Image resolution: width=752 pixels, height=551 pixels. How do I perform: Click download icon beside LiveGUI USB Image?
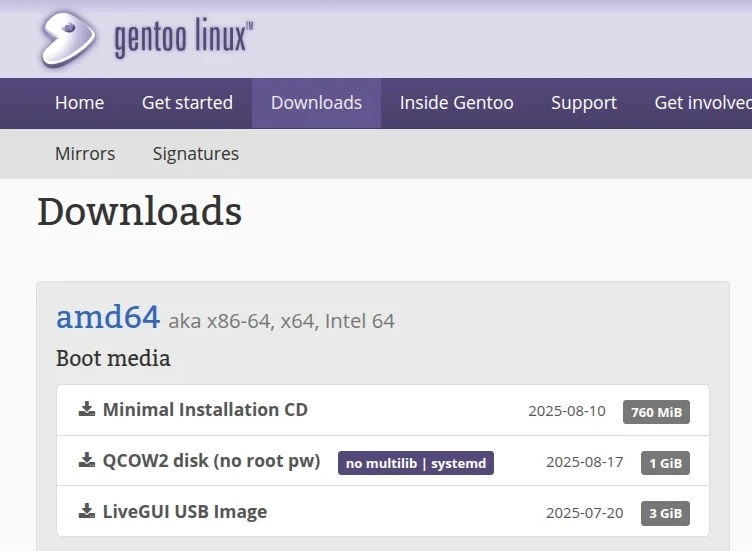87,512
